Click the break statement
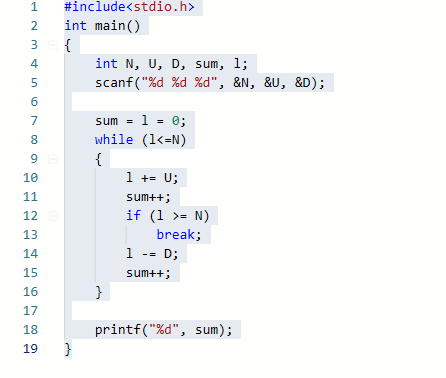Viewport: 446px width, 378px height. (x=179, y=235)
